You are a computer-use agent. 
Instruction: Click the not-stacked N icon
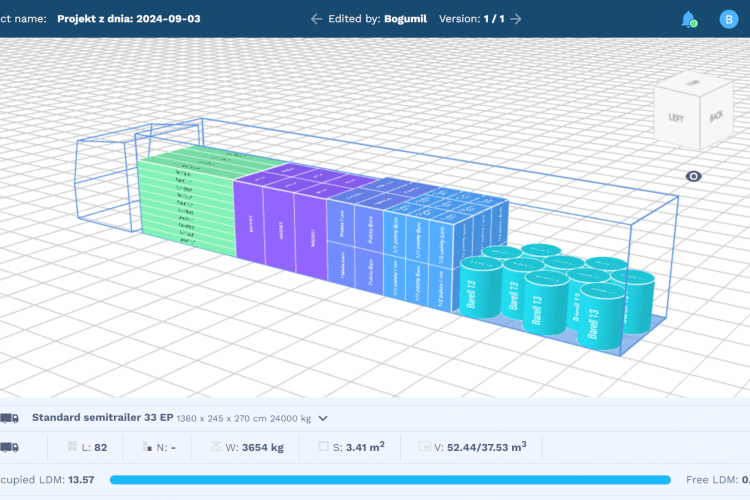tap(149, 447)
